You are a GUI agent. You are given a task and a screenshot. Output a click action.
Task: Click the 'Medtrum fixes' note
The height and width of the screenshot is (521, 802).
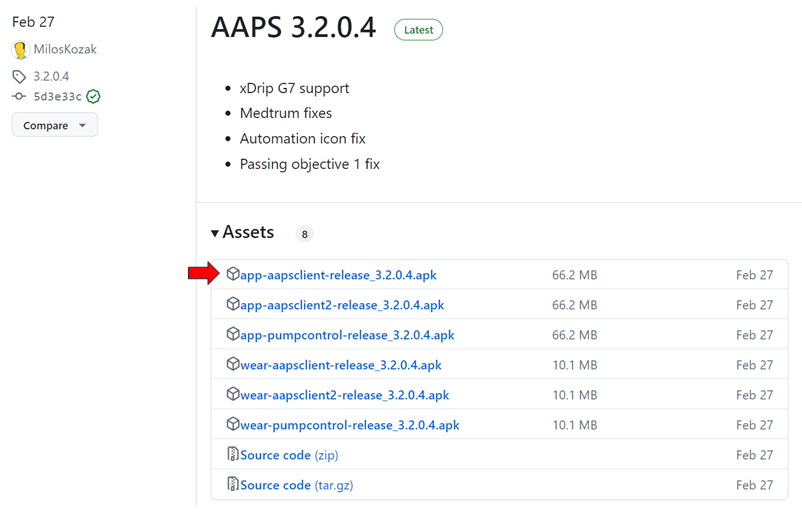pyautogui.click(x=286, y=113)
